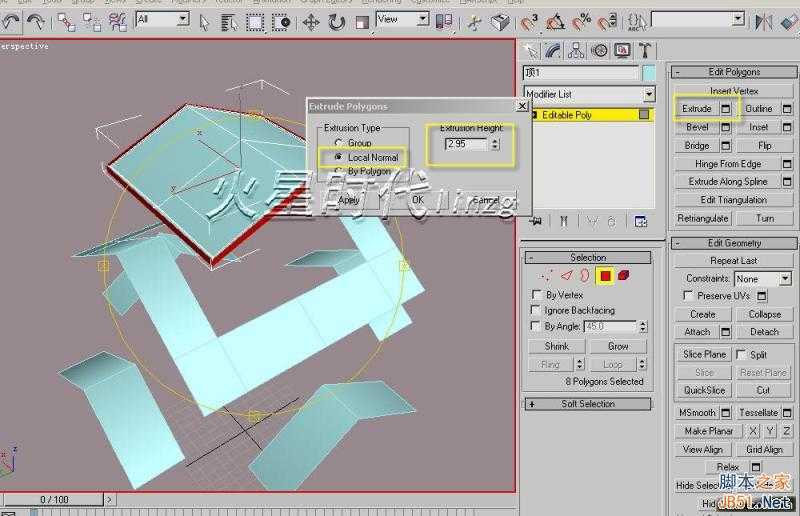Toggle the Window/Crossing selection icon
The width and height of the screenshot is (800, 516).
(281, 23)
